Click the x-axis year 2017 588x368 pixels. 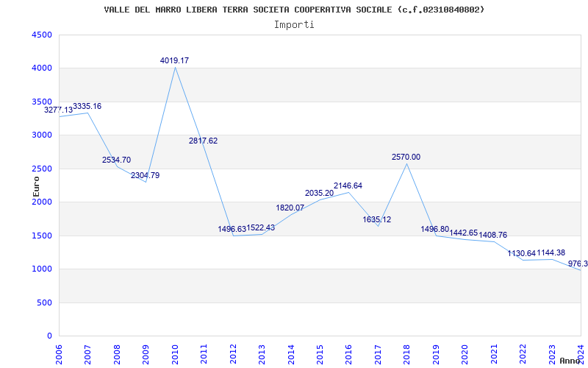point(378,355)
